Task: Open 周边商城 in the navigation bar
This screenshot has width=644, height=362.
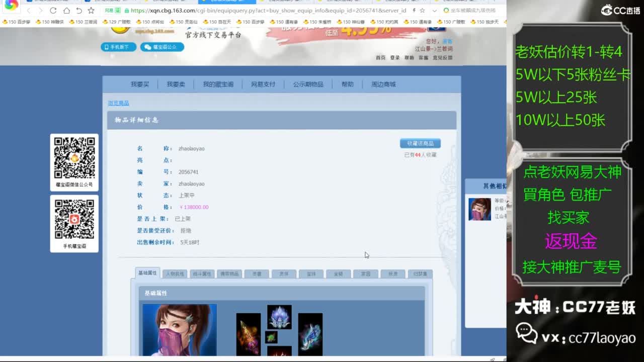Action: (383, 84)
